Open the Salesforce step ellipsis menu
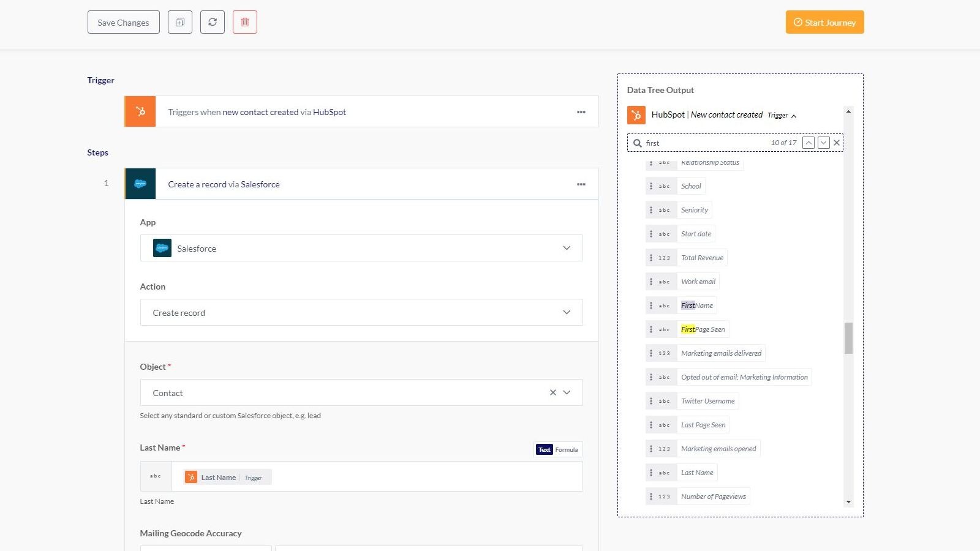 [x=581, y=184]
